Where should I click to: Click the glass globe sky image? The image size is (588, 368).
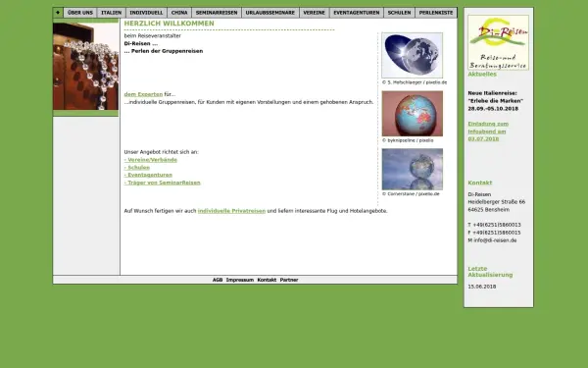pos(413,169)
